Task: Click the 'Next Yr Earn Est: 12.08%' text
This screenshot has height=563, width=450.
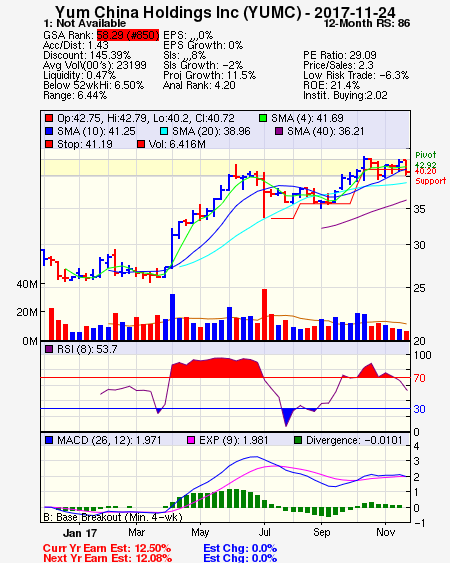Action: click(x=107, y=558)
